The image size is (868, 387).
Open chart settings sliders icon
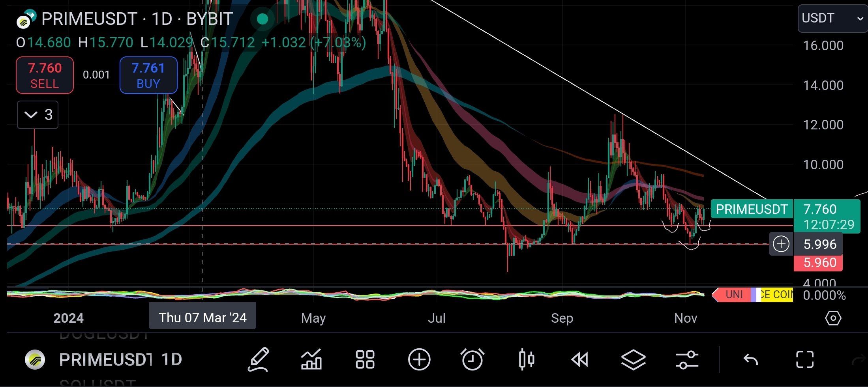pyautogui.click(x=687, y=360)
